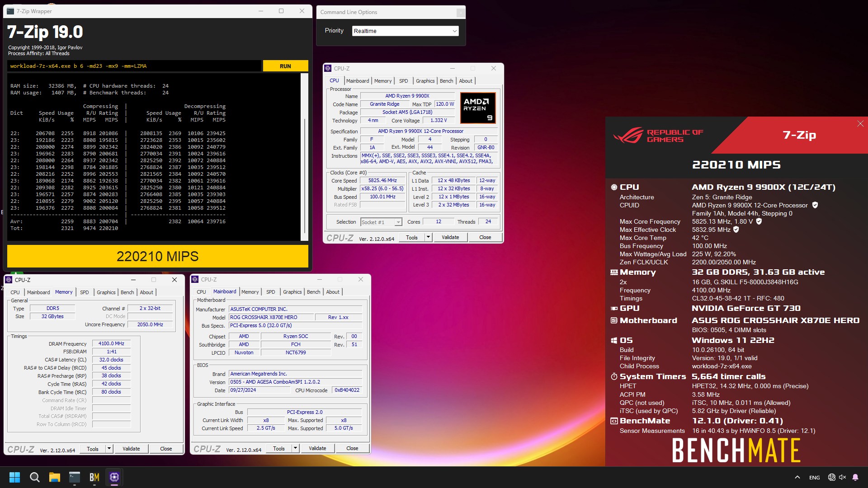Open CPU-Z taskbar icon
The width and height of the screenshot is (868, 488).
coord(114,477)
